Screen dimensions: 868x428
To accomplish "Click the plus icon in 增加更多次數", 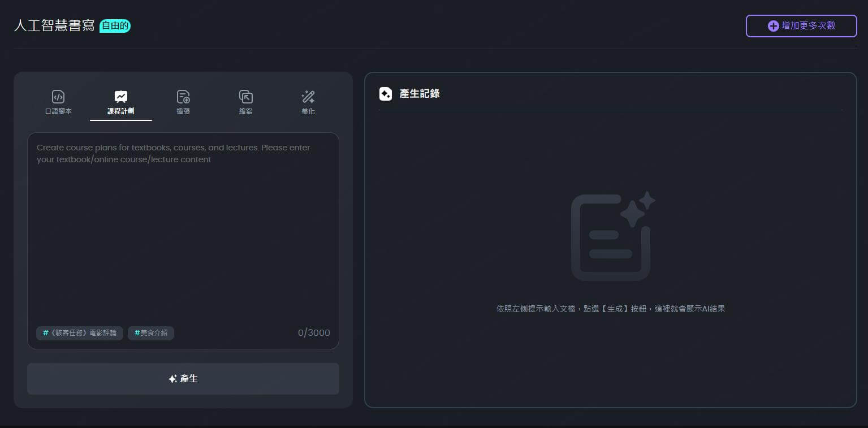I will tap(773, 26).
